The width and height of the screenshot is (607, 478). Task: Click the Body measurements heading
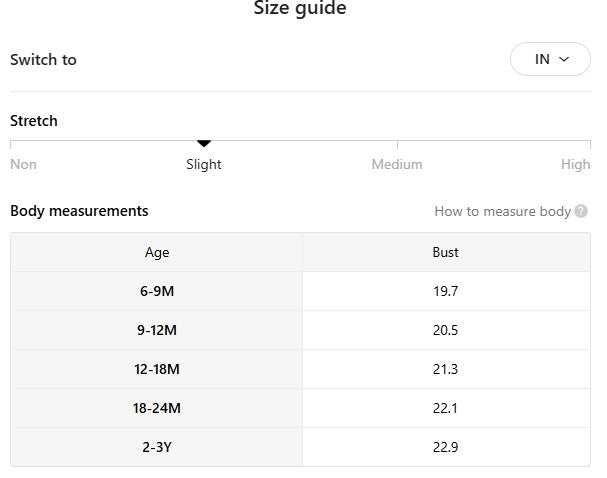79,211
